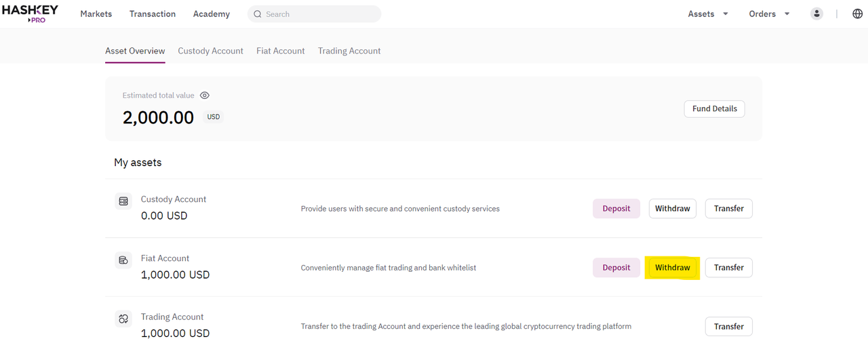Click Deposit for the Custody Account
This screenshot has height=362, width=868.
616,209
